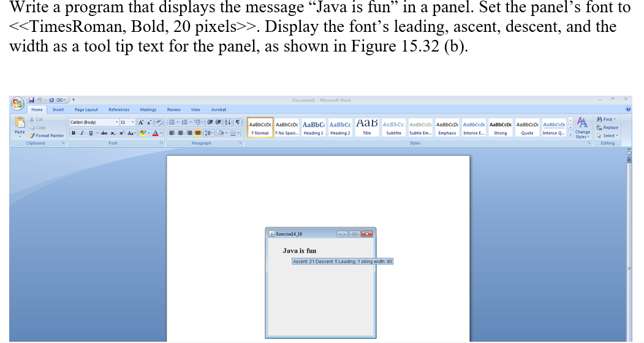The height and width of the screenshot is (343, 644).
Task: Click the Paste clipboard icon
Action: 20,122
